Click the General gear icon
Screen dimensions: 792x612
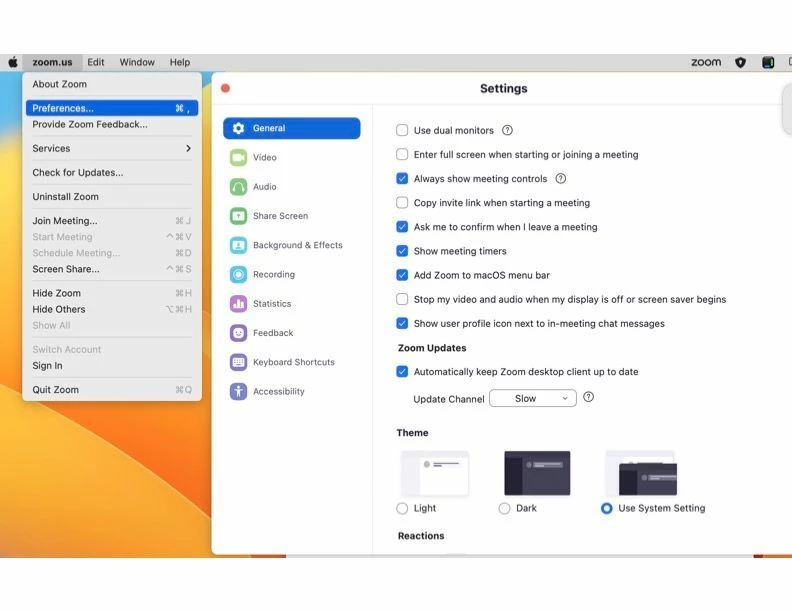click(238, 128)
